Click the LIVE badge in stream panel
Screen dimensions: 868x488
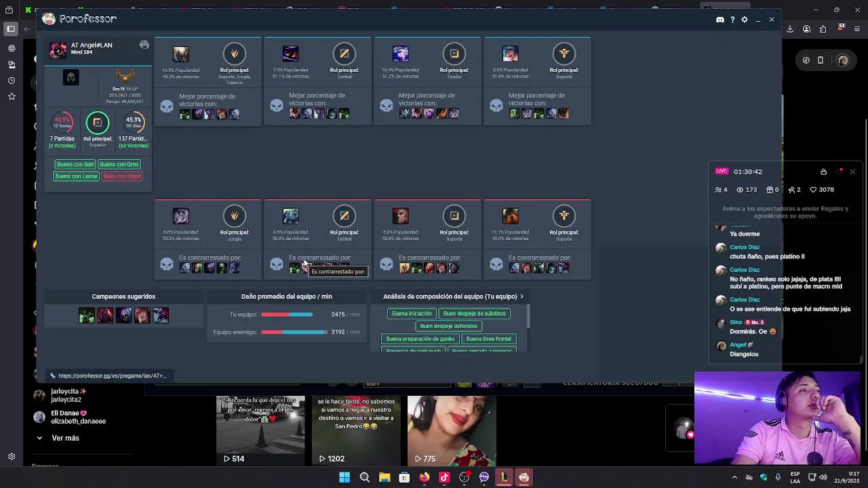[x=722, y=171]
